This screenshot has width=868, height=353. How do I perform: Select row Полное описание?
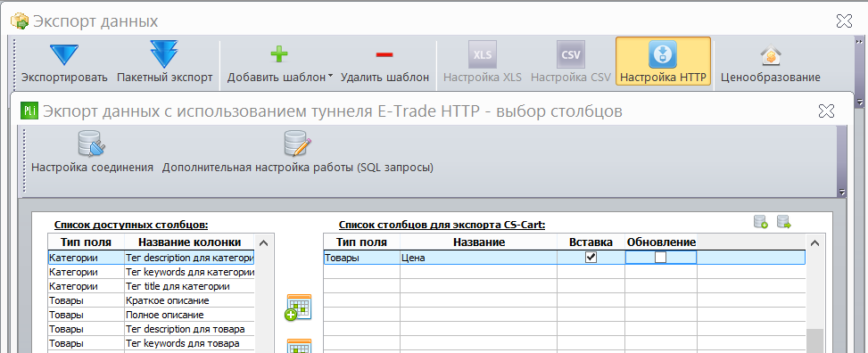tap(151, 315)
